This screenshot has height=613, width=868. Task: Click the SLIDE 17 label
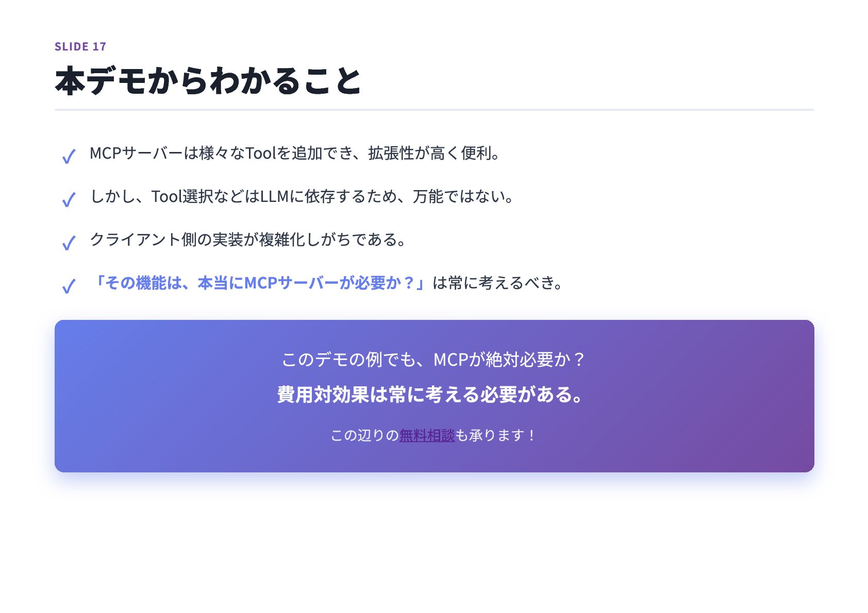(x=80, y=46)
